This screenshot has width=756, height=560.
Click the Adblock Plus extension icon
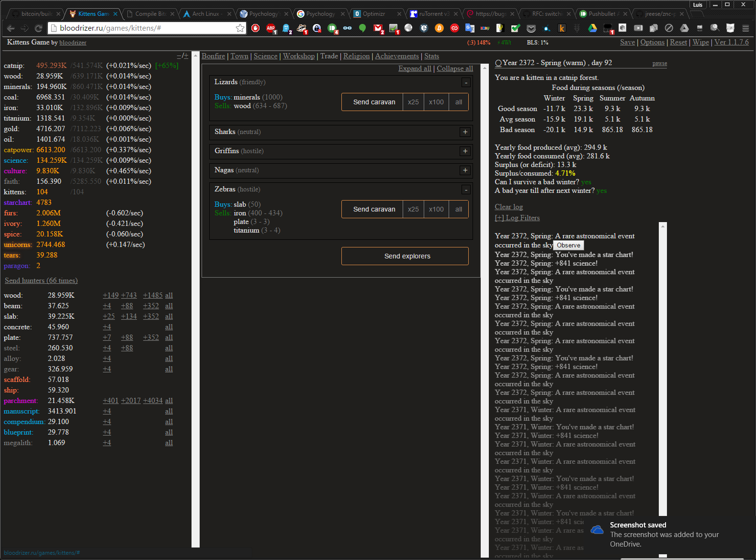pyautogui.click(x=271, y=28)
